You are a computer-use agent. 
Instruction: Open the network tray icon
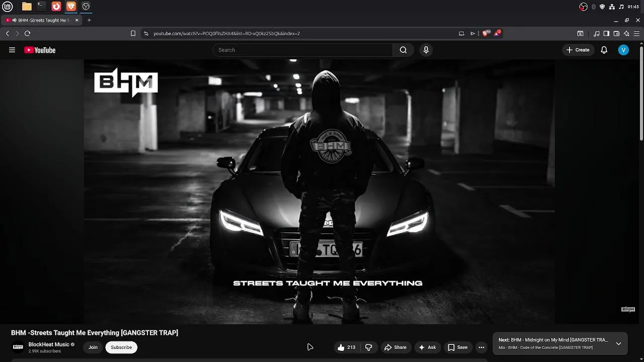tap(612, 7)
